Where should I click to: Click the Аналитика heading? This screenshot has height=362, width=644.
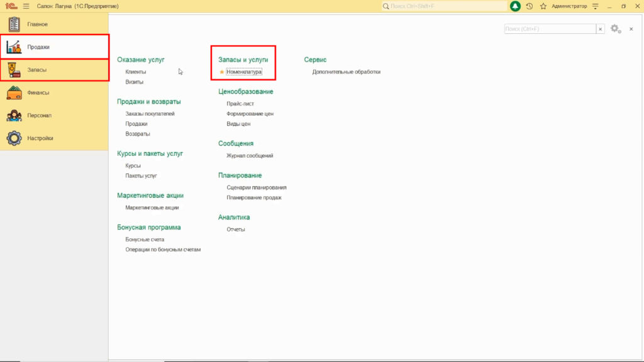[x=234, y=217]
